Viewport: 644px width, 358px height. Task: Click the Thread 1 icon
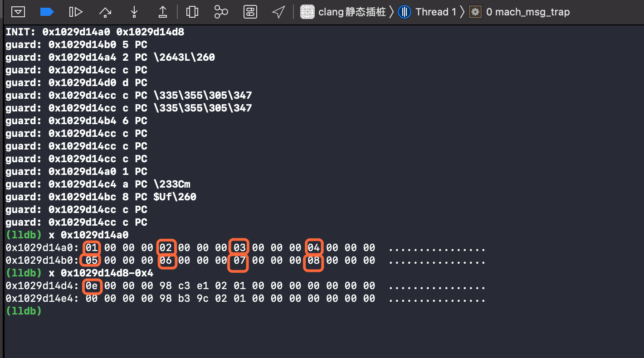[405, 12]
